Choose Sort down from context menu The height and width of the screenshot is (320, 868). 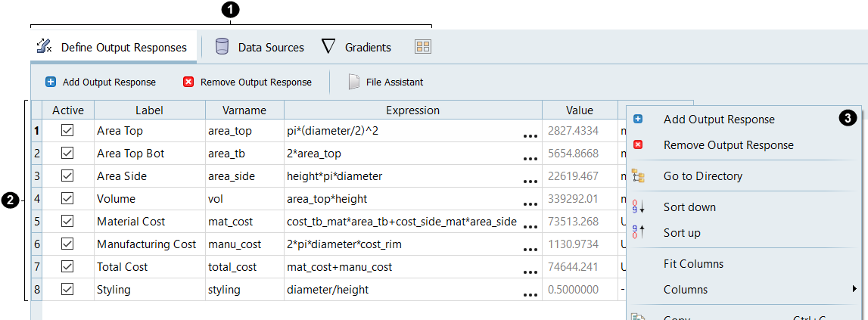689,207
